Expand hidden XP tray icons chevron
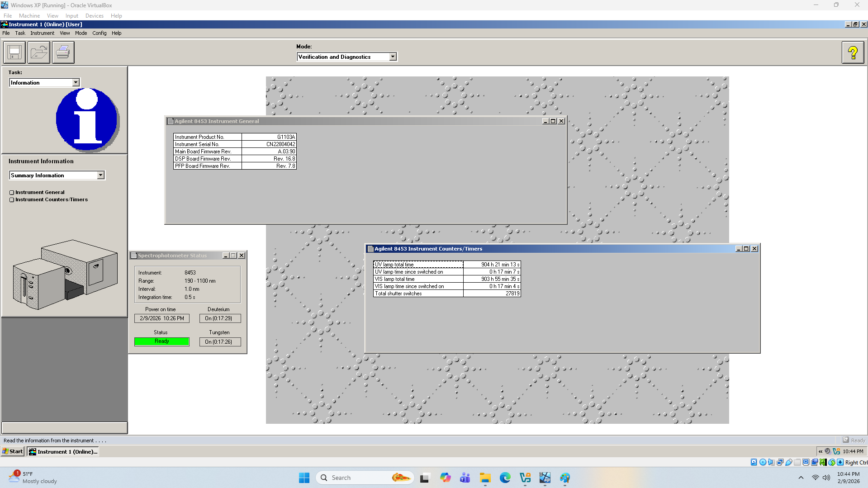The width and height of the screenshot is (868, 488). point(821,451)
